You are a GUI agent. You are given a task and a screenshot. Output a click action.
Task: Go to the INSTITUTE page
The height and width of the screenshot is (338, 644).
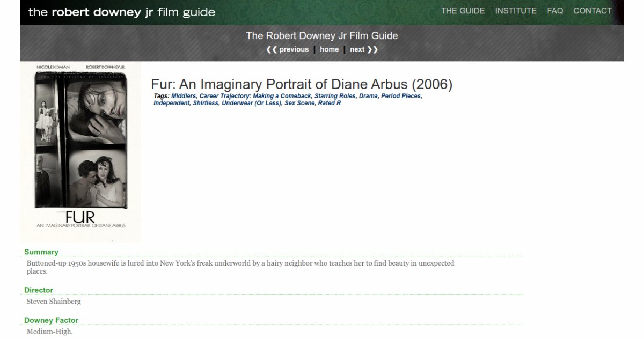pos(515,11)
